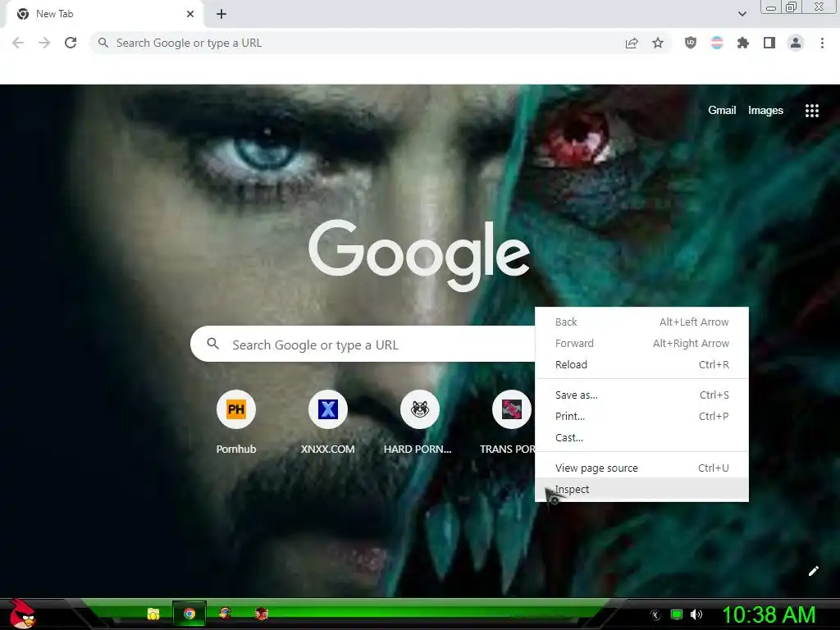Toggle the side panel icon
Image resolution: width=840 pixels, height=630 pixels.
[769, 43]
